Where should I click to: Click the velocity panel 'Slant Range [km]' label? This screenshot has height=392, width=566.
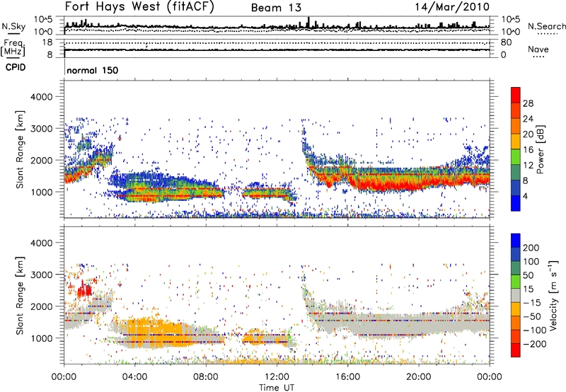pos(20,296)
